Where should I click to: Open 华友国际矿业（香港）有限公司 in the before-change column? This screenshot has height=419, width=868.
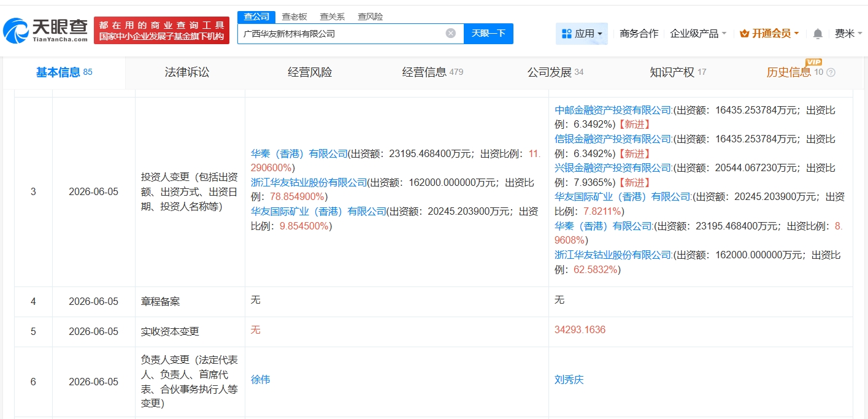pyautogui.click(x=319, y=211)
